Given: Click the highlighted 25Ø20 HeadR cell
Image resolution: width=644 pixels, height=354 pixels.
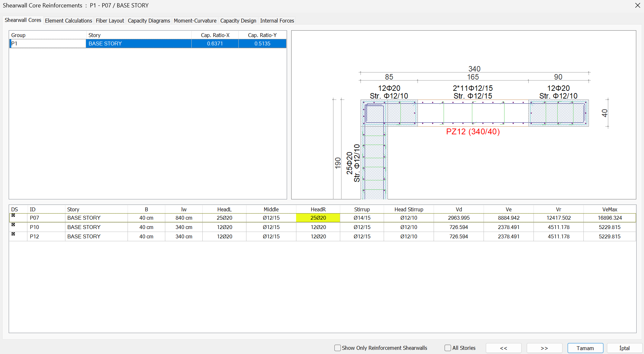Looking at the screenshot, I should [318, 217].
